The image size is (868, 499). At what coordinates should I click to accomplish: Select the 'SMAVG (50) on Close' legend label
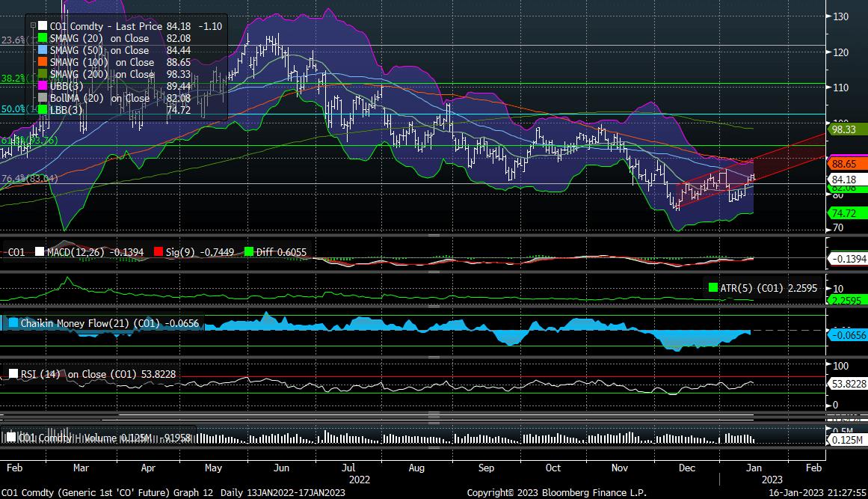[x=99, y=50]
